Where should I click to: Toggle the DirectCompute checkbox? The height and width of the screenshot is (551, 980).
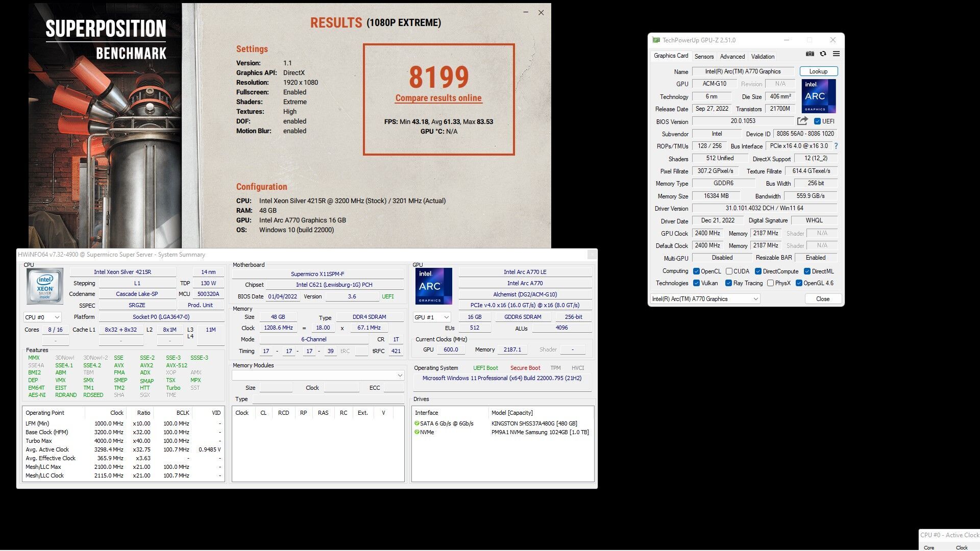(x=758, y=271)
